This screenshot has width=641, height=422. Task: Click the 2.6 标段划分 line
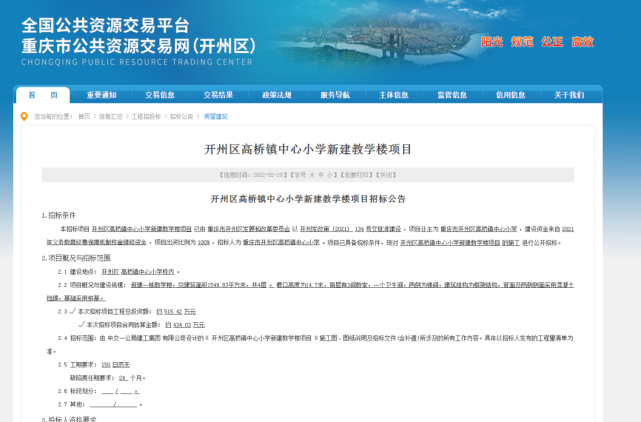point(99,391)
